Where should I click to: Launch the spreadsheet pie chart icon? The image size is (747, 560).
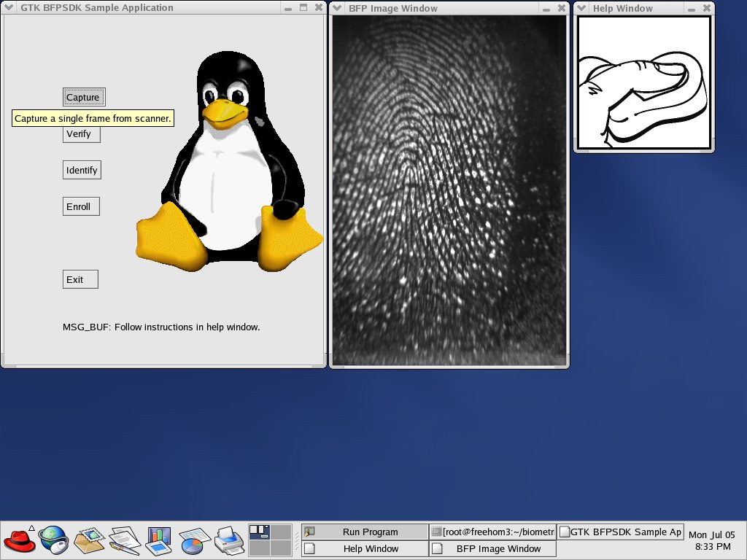click(193, 540)
